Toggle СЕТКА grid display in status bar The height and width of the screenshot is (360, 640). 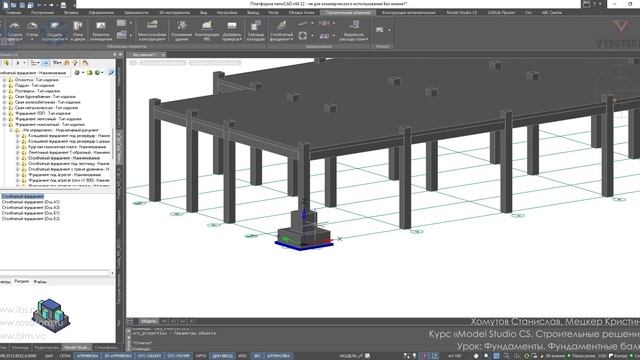coord(65,356)
